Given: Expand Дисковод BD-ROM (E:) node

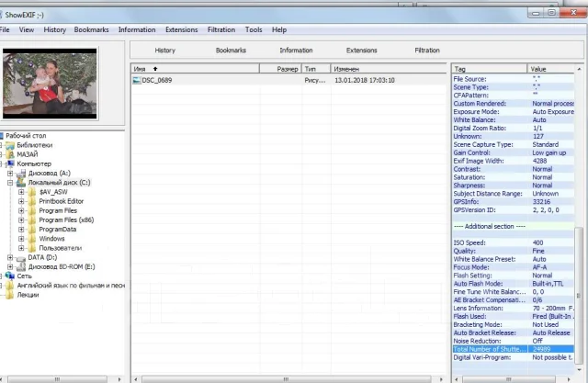Looking at the screenshot, I should click(x=10, y=267).
